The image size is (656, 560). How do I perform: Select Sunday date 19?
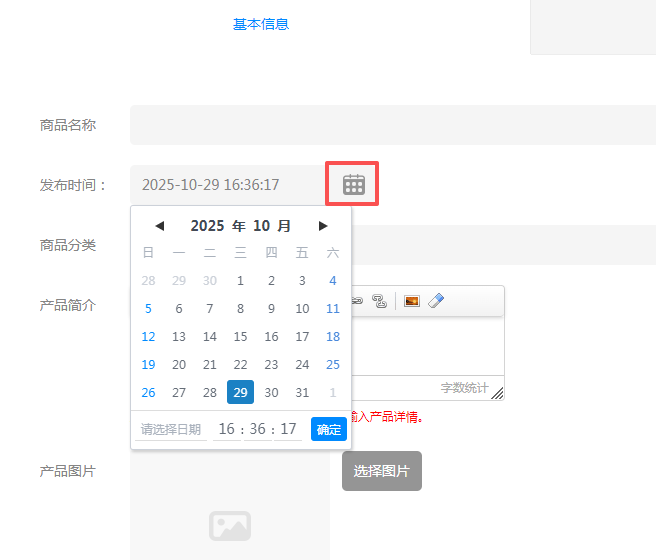coord(148,365)
